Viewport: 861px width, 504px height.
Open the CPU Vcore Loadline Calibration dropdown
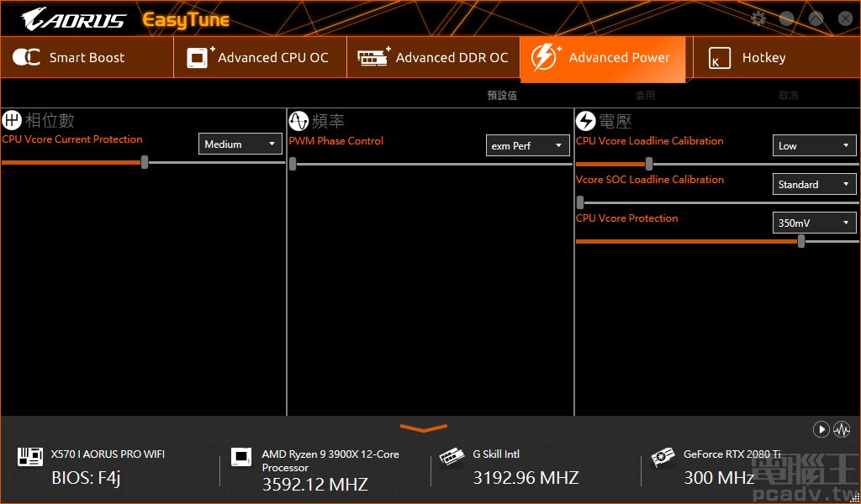coord(814,145)
